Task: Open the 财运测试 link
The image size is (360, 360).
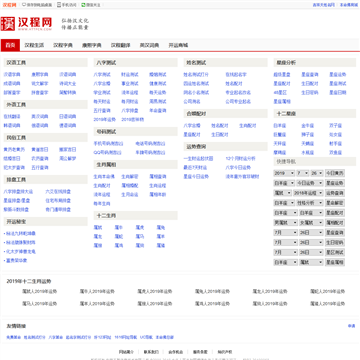Action: 130,75
